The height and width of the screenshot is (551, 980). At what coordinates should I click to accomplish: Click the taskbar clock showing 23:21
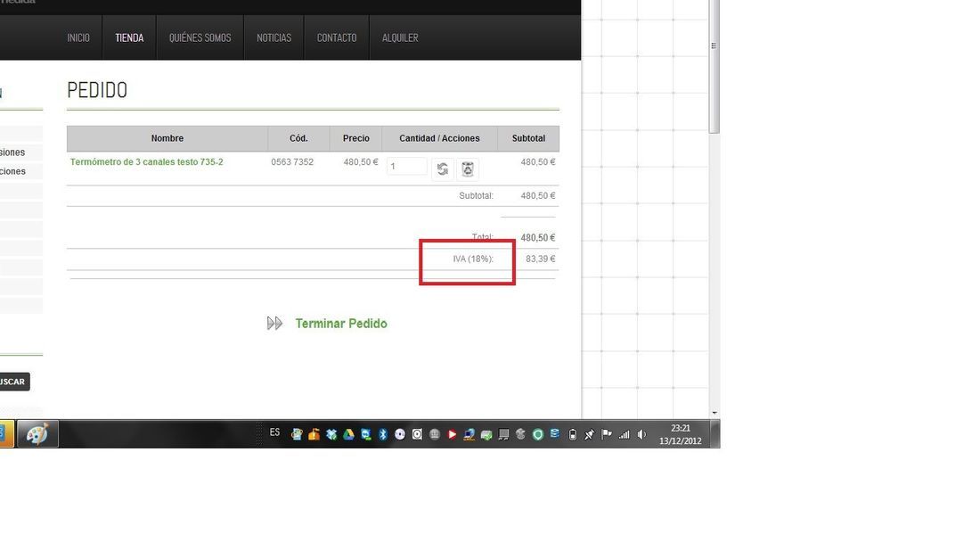(680, 434)
